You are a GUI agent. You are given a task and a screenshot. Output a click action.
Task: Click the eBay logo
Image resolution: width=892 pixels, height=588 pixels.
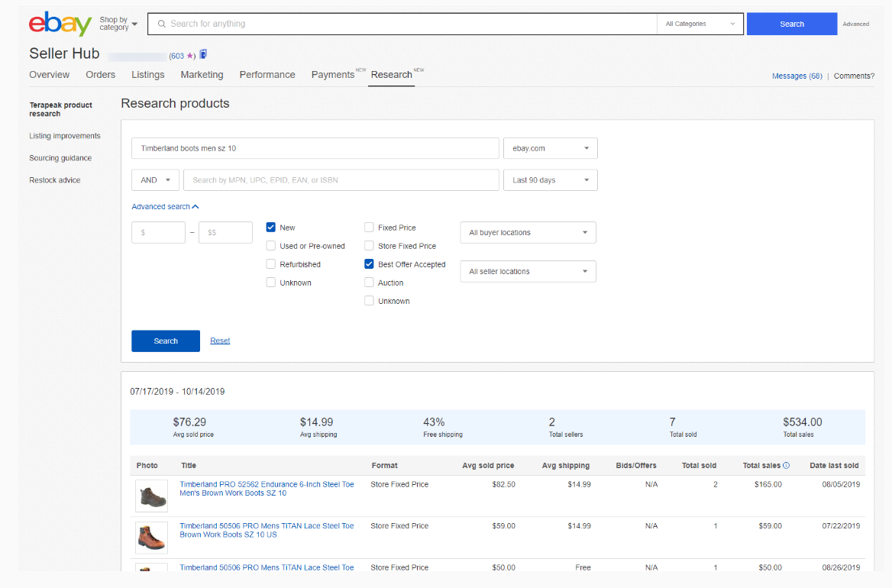[x=60, y=24]
